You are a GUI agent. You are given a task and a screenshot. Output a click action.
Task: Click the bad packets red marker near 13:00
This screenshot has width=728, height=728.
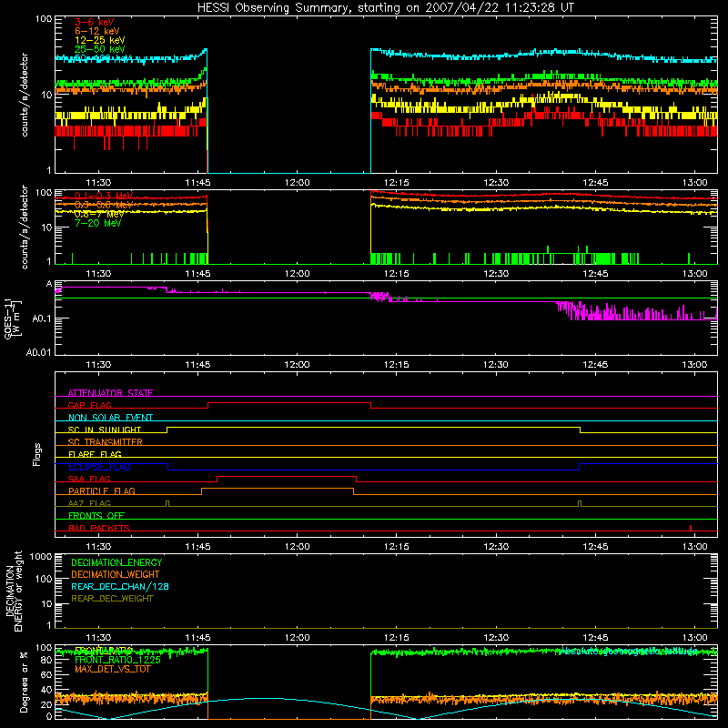pyautogui.click(x=691, y=528)
